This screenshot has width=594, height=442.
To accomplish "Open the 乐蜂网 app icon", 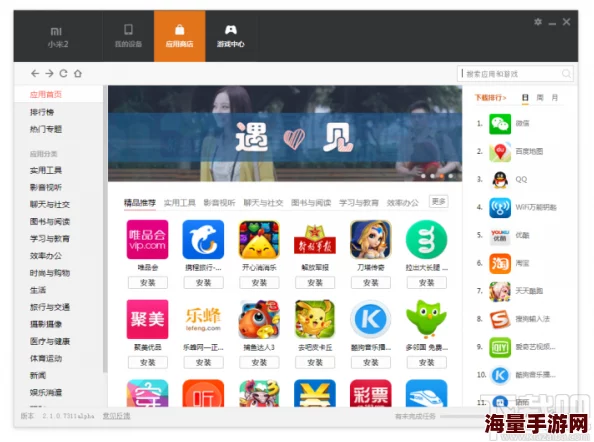I will [203, 319].
